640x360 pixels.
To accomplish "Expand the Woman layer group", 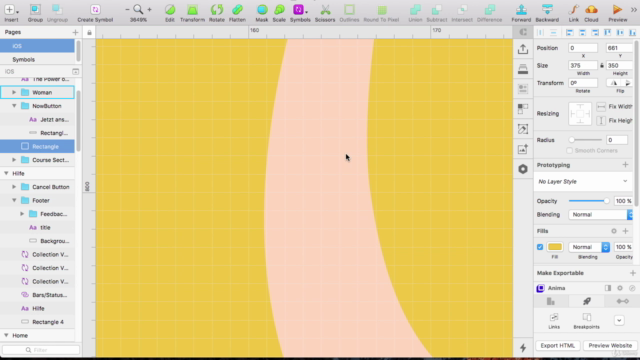I will (x=14, y=92).
